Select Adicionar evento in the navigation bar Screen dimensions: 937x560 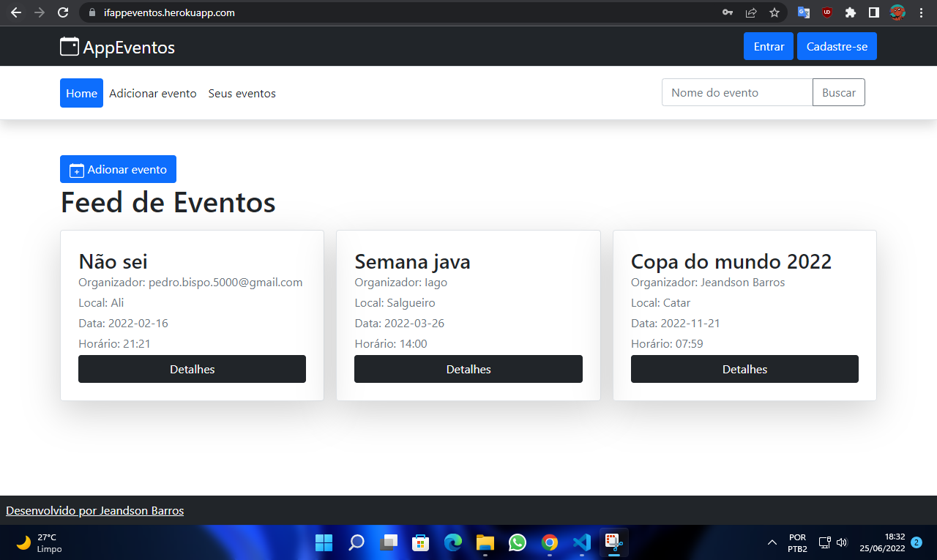click(153, 93)
